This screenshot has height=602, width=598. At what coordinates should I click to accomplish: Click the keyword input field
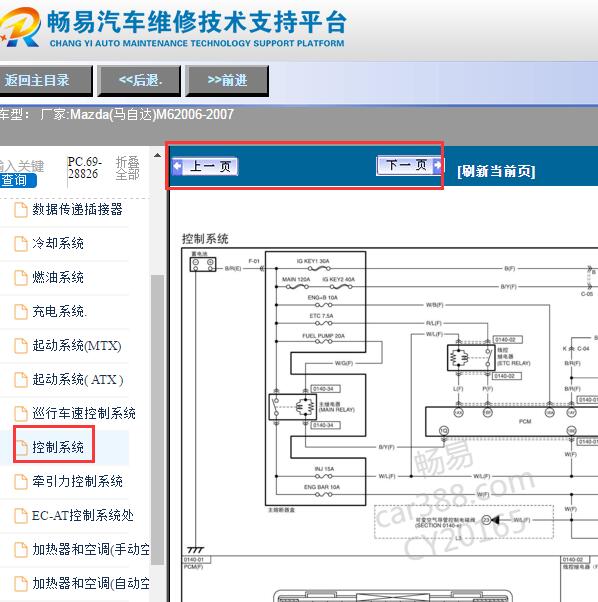pyautogui.click(x=22, y=166)
